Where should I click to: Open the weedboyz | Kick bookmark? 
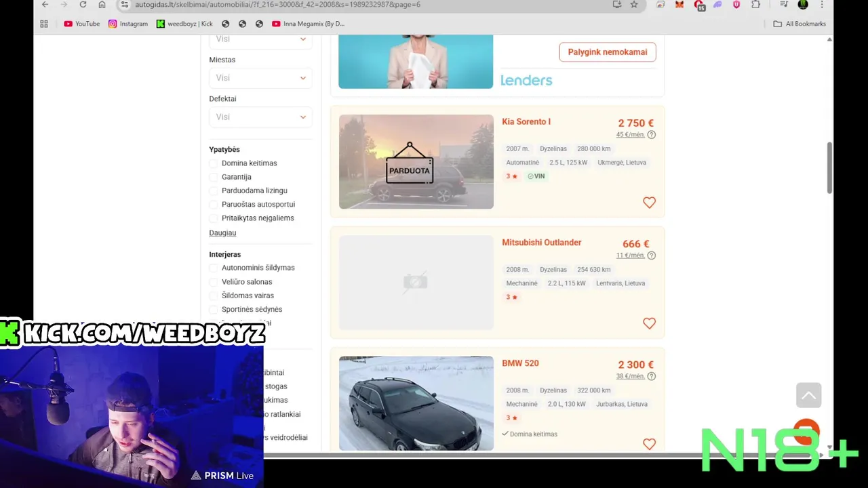coord(184,24)
